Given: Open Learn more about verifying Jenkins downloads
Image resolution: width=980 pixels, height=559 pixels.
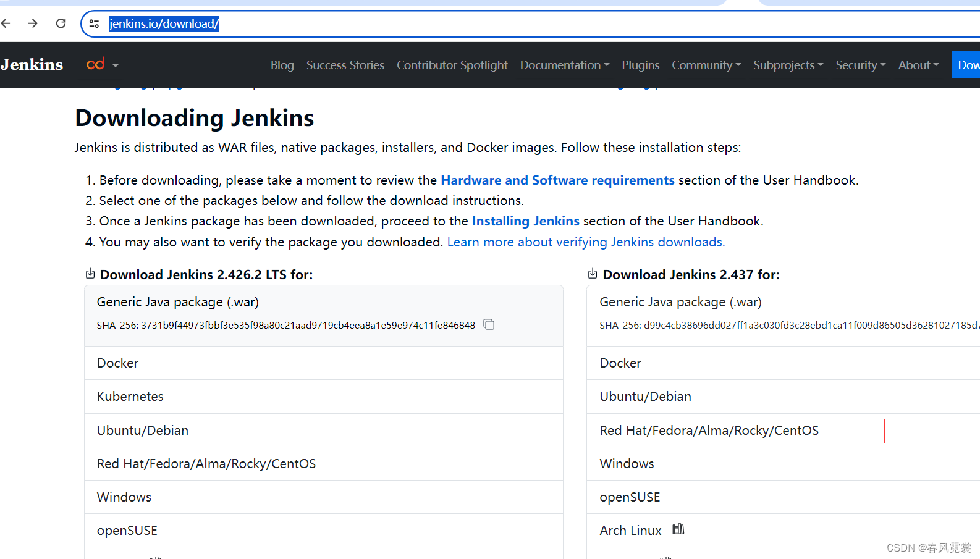Looking at the screenshot, I should click(586, 242).
